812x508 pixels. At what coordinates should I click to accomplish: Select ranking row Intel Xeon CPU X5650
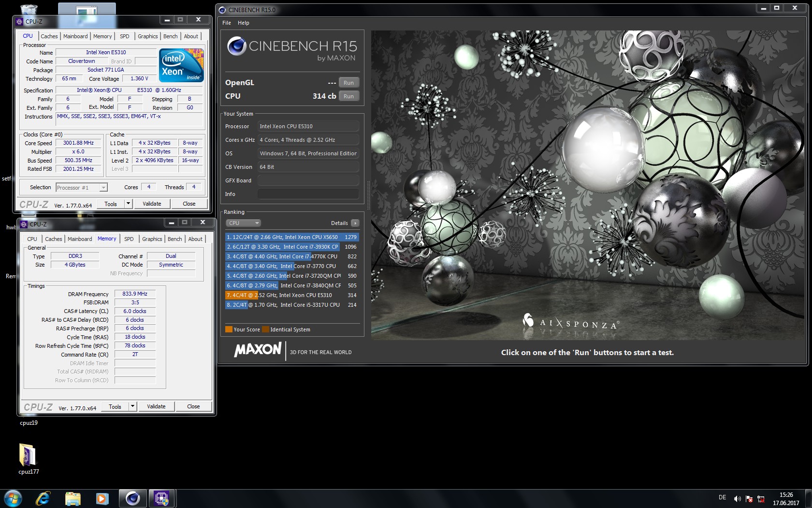[x=292, y=237]
